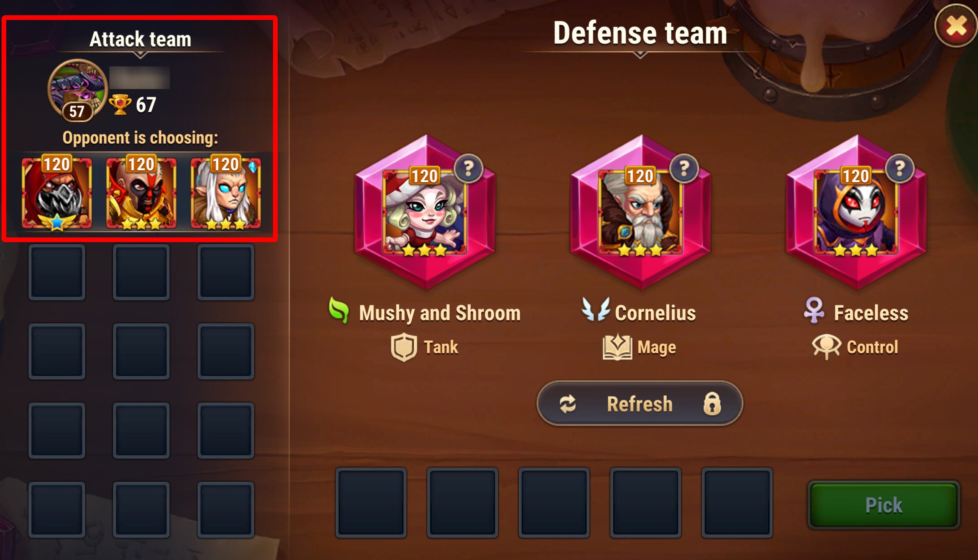The height and width of the screenshot is (560, 978).
Task: Click the trophy icon beside 67
Action: click(x=120, y=105)
